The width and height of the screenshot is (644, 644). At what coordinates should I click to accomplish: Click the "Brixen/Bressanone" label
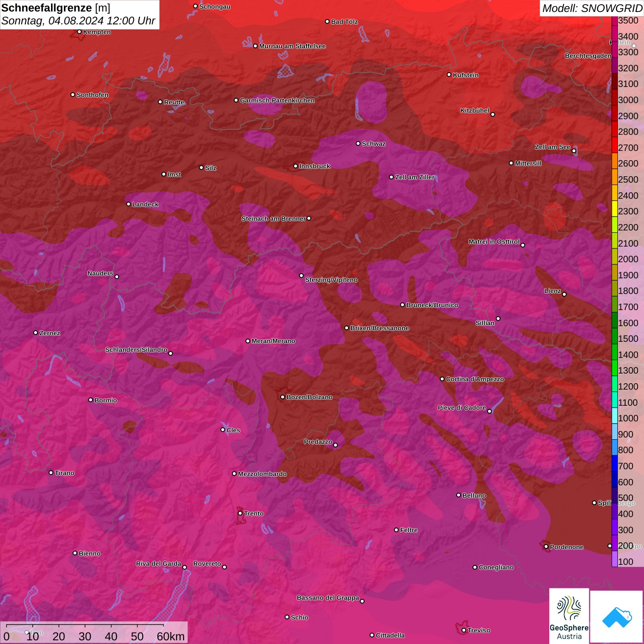pos(379,328)
